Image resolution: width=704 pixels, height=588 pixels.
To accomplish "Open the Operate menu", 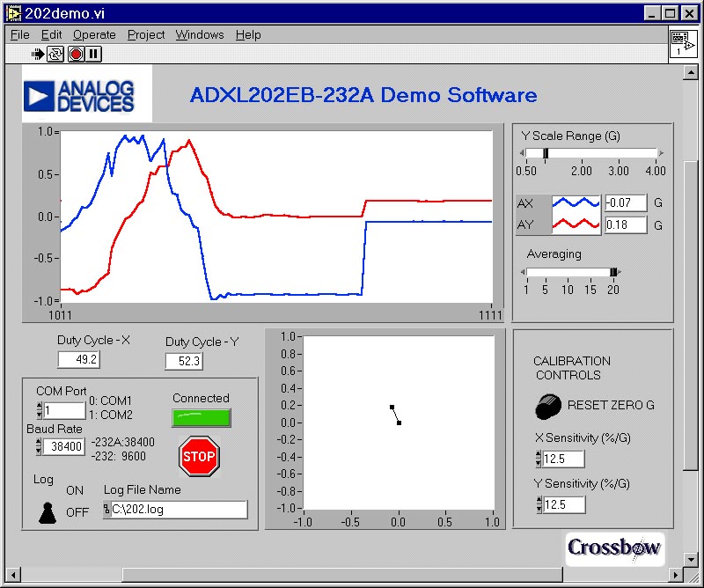I will coord(94,34).
